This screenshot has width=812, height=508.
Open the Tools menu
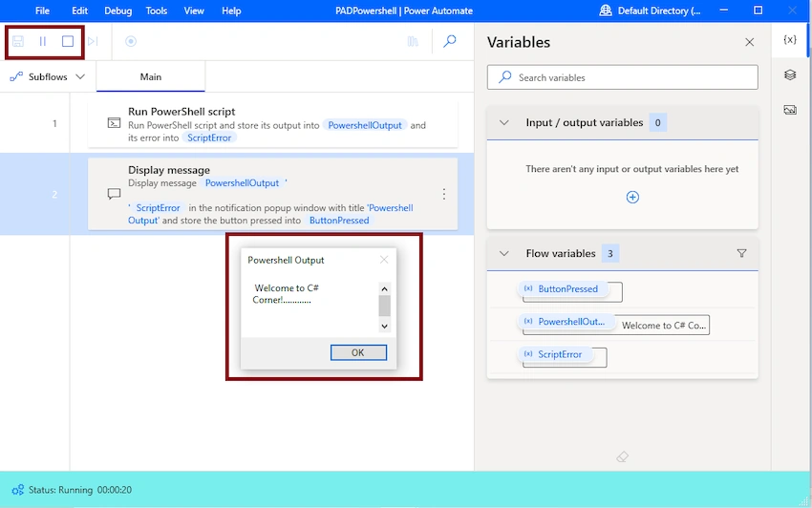pos(157,11)
